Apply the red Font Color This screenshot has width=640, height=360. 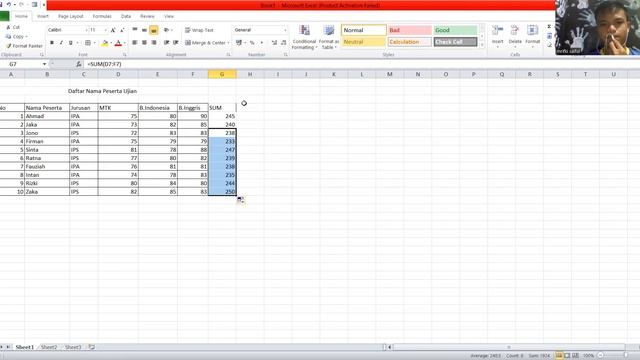click(118, 43)
